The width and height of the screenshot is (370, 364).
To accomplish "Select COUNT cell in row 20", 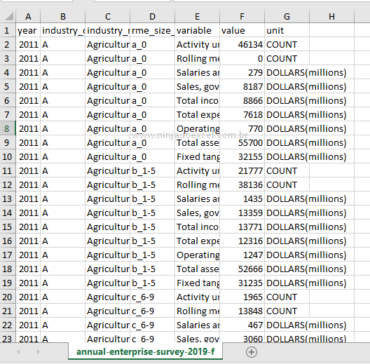I will (x=287, y=297).
